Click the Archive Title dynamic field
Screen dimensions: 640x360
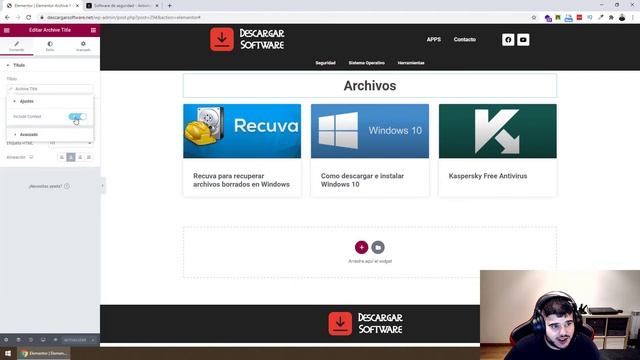[x=50, y=89]
